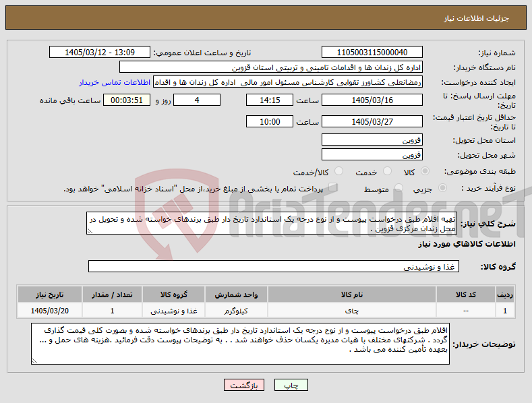Click the استان محل تحویل field قزوین
532x403 pixels.
pyautogui.click(x=372, y=139)
